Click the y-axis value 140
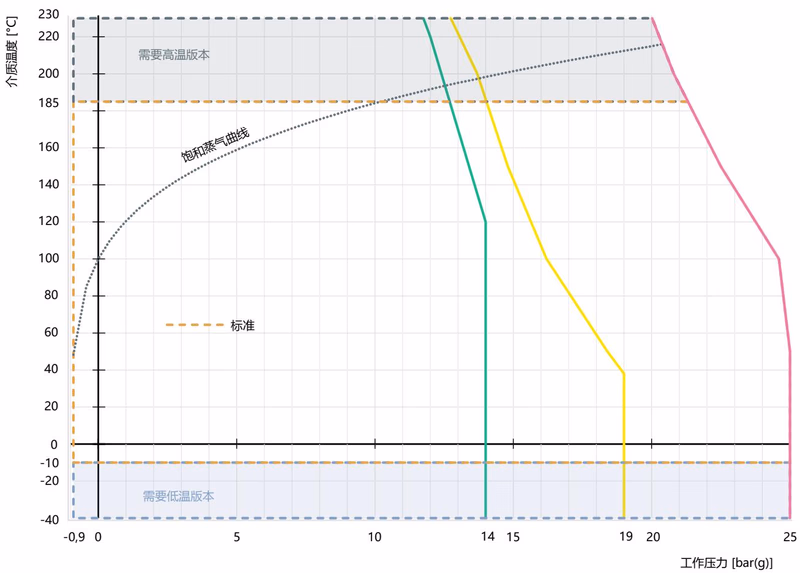800x573 pixels. pyautogui.click(x=48, y=184)
